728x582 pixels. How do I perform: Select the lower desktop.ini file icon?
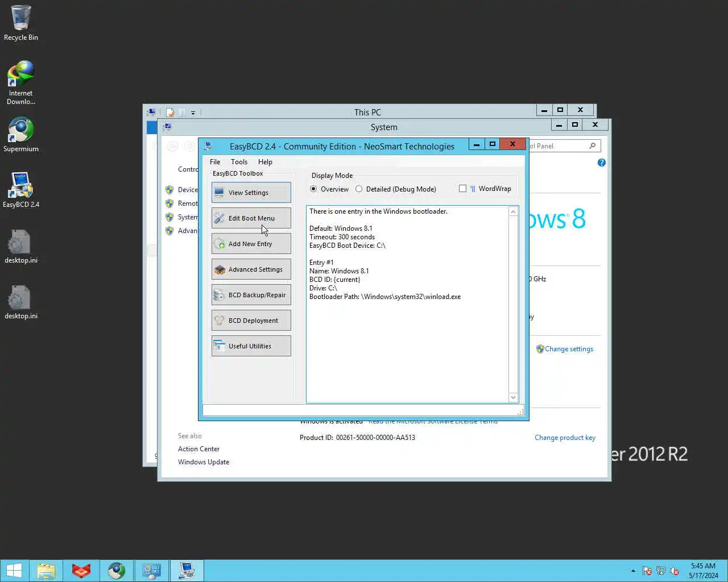tap(21, 302)
